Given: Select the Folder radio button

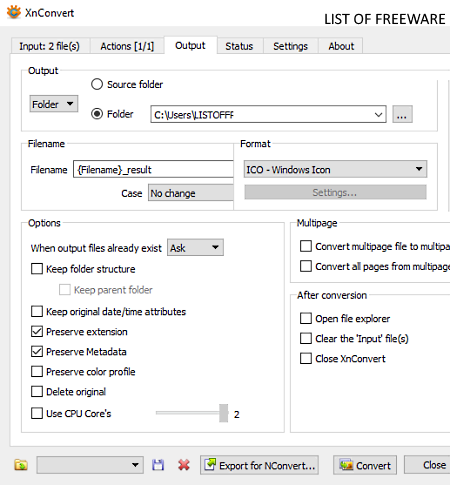Looking at the screenshot, I should [97, 114].
